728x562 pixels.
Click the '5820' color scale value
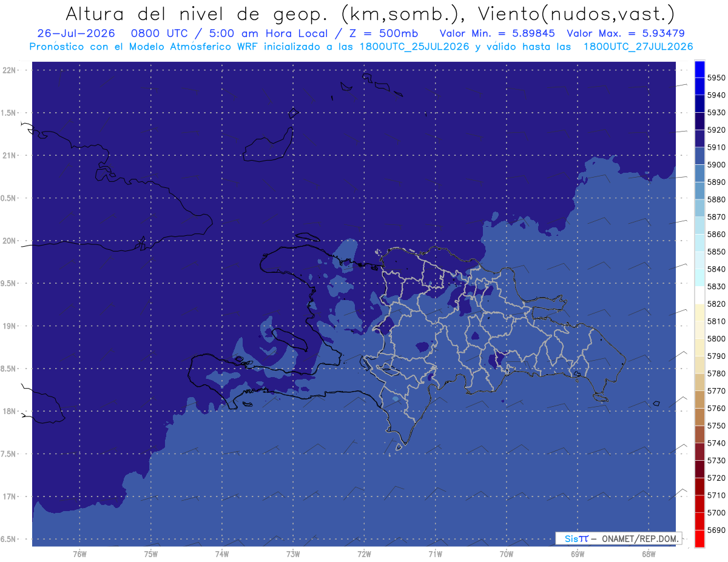(716, 304)
